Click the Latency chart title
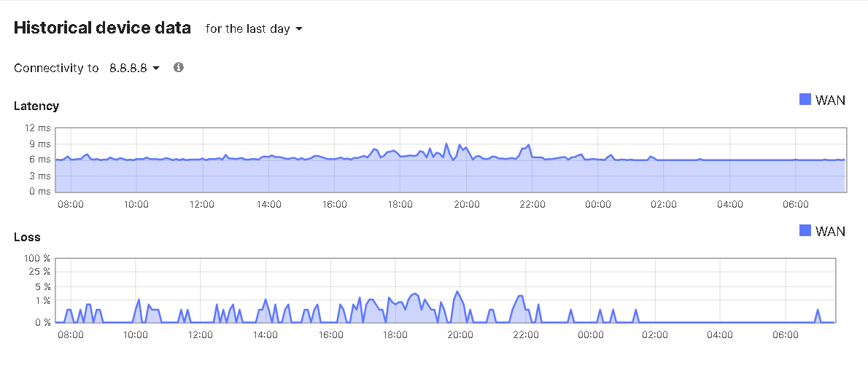 click(x=36, y=106)
